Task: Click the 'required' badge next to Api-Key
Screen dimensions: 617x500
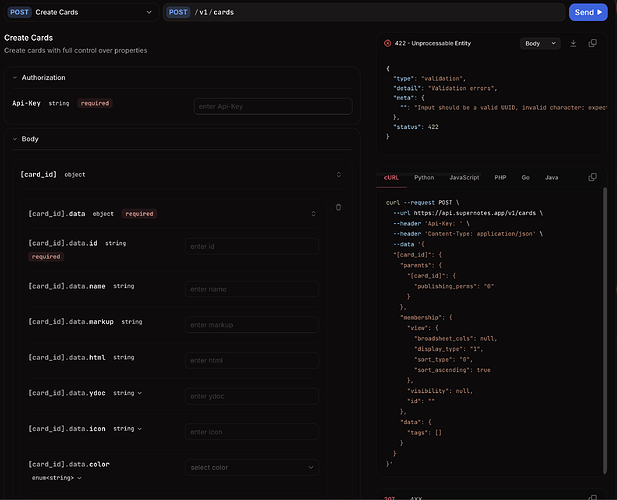Action: click(x=95, y=103)
